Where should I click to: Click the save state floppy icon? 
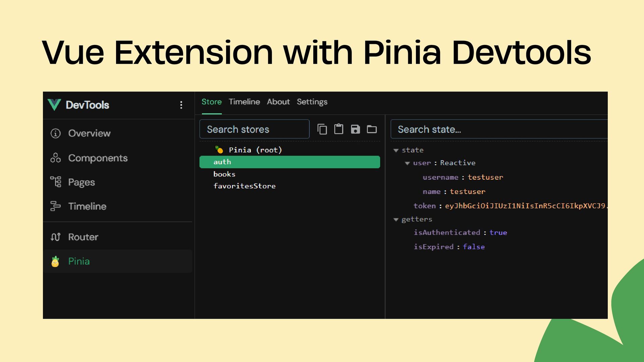click(x=355, y=129)
